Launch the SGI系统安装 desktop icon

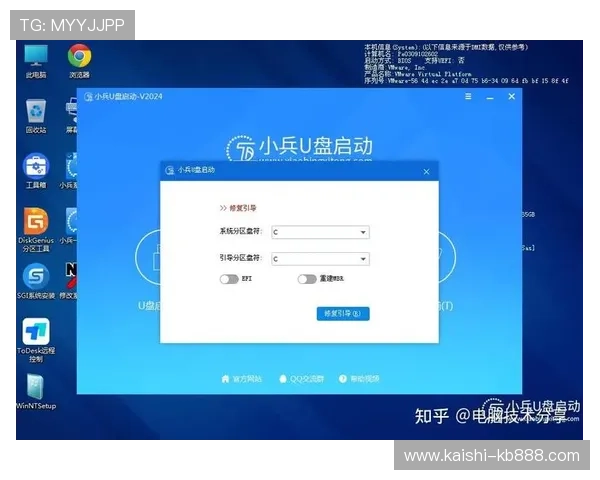point(36,281)
